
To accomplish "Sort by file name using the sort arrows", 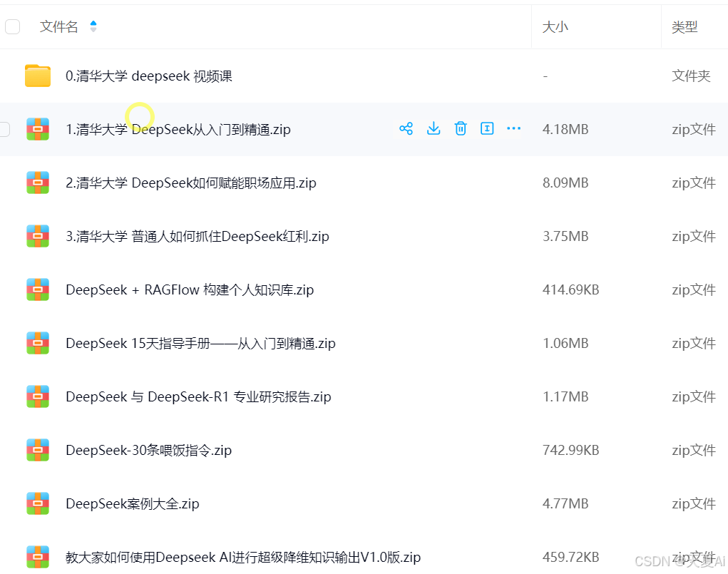I will point(93,26).
